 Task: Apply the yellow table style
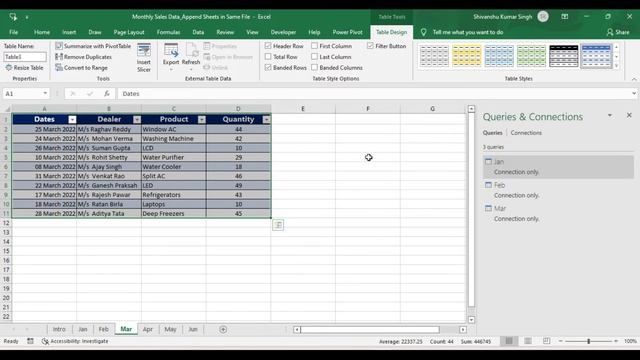467,56
